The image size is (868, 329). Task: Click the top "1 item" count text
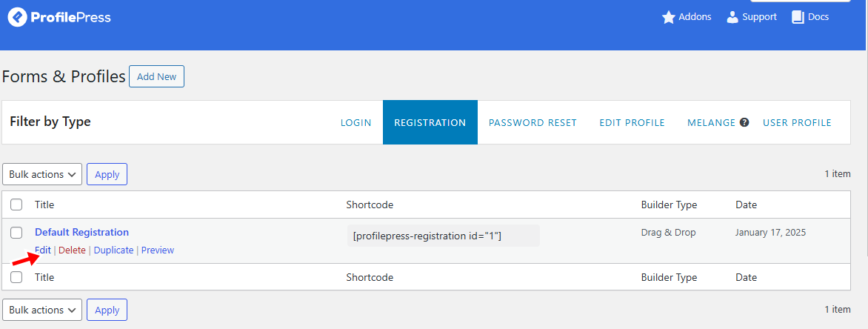(x=837, y=174)
